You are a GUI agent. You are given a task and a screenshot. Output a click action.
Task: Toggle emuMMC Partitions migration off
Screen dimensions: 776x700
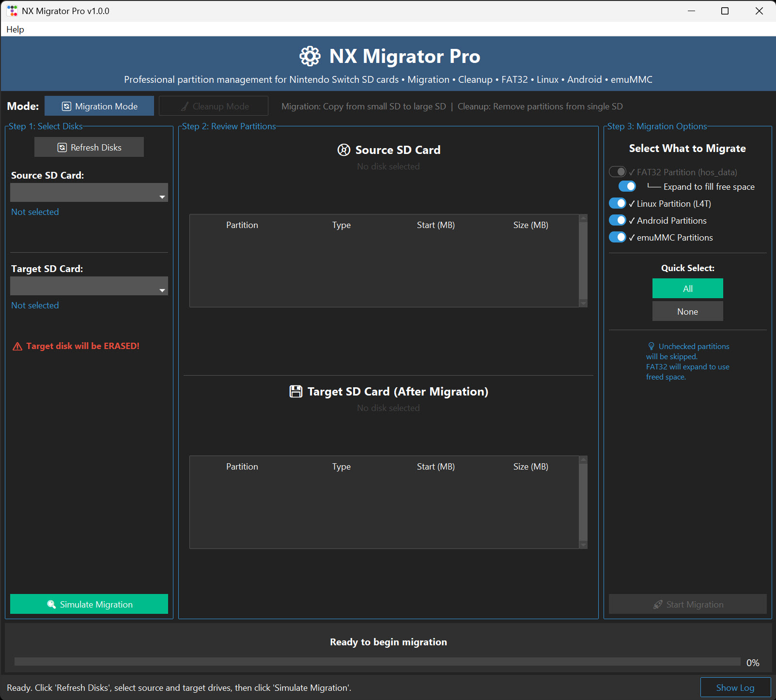pos(617,237)
